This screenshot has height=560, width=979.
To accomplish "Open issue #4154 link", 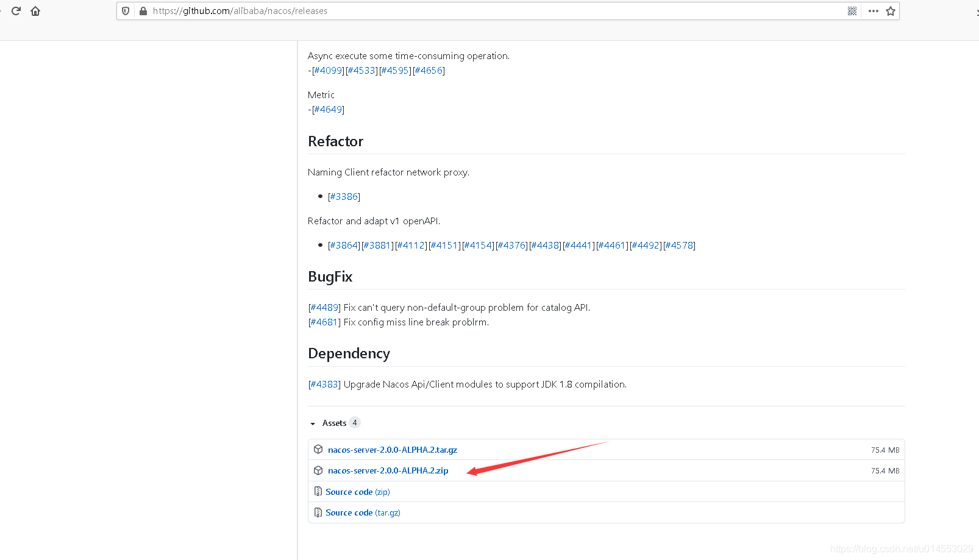I will 478,246.
